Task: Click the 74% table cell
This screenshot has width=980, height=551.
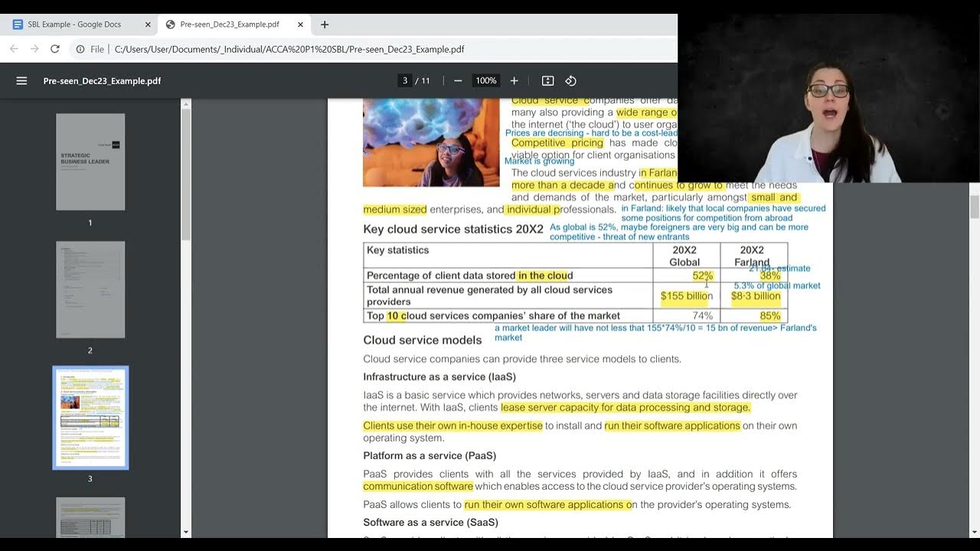Action: click(687, 315)
